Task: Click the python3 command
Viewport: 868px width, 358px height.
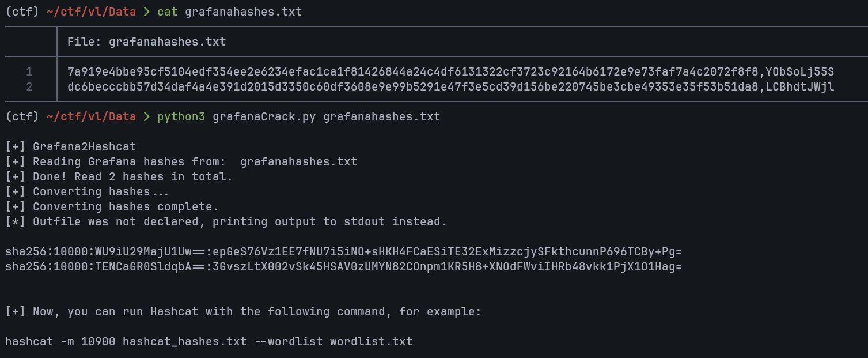Action: click(181, 117)
